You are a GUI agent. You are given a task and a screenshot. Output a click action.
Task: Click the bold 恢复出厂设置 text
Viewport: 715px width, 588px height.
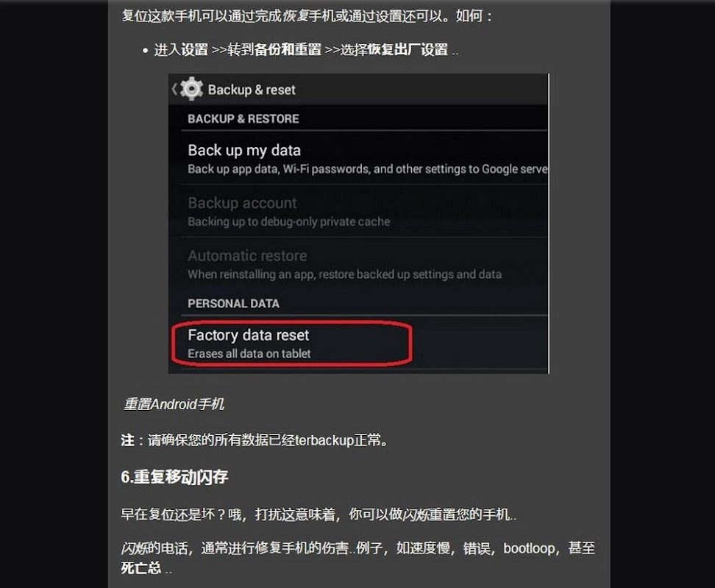click(408, 49)
